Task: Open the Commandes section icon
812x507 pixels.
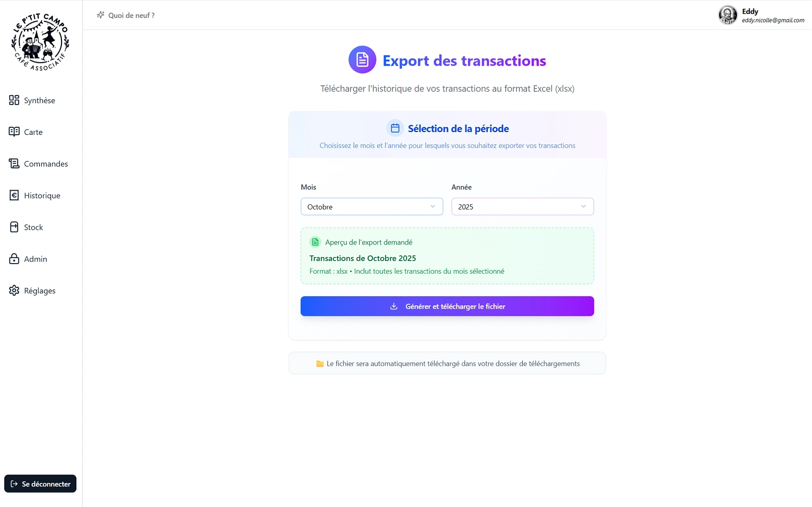Action: point(14,163)
